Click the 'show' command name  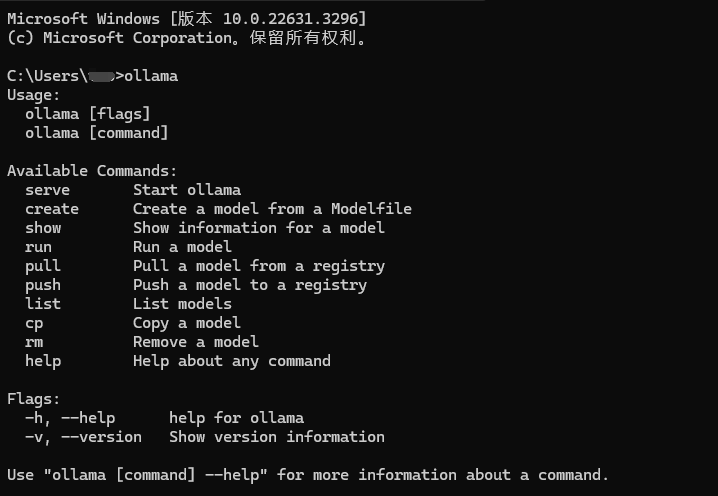point(43,228)
